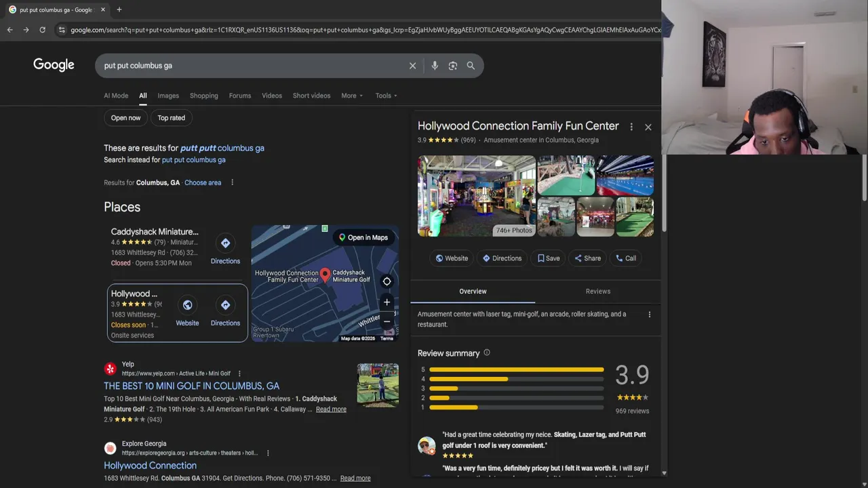Open the large arcade photo thumbnail
Image resolution: width=868 pixels, height=488 pixels.
[476, 196]
